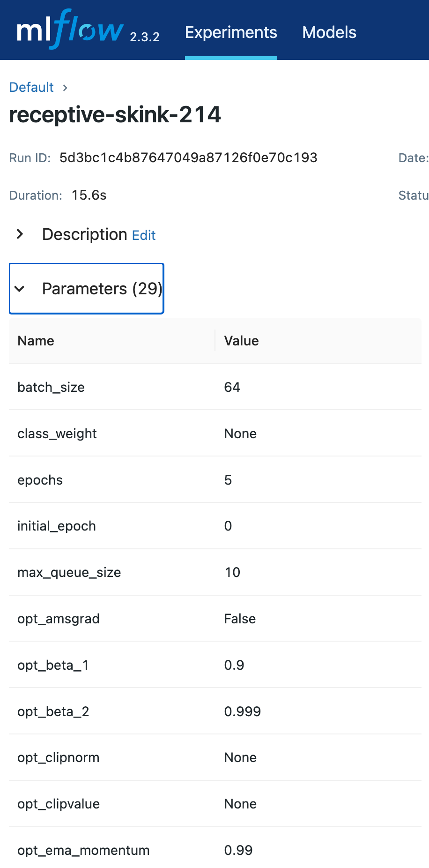Screen dimensions: 429x868
Task: Click the Edit link next to Description
Action: (143, 235)
